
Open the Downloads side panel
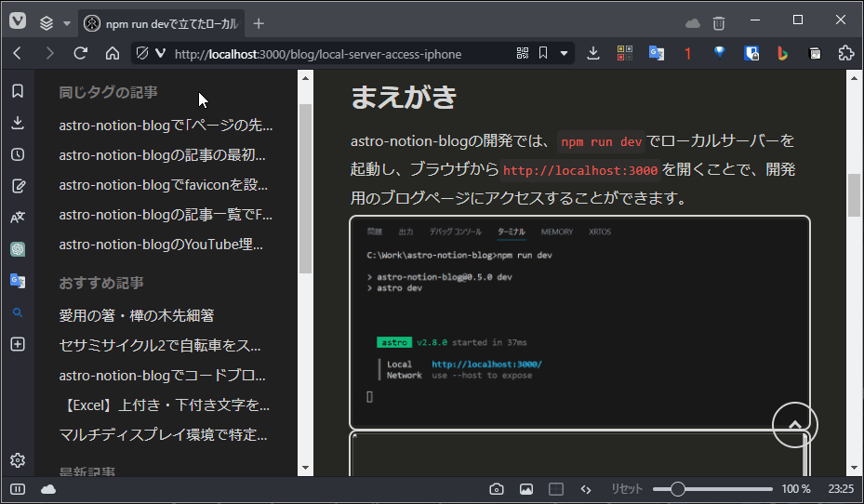18,123
